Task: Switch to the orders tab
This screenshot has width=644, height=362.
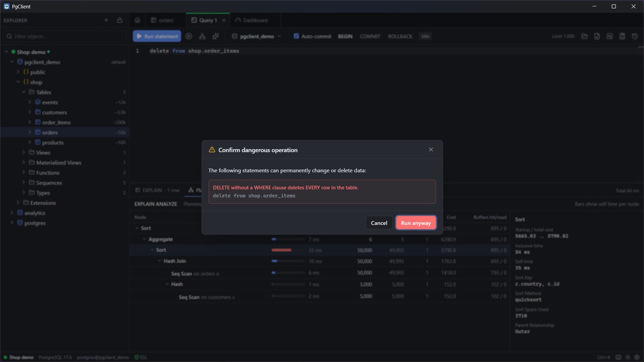Action: [162, 20]
